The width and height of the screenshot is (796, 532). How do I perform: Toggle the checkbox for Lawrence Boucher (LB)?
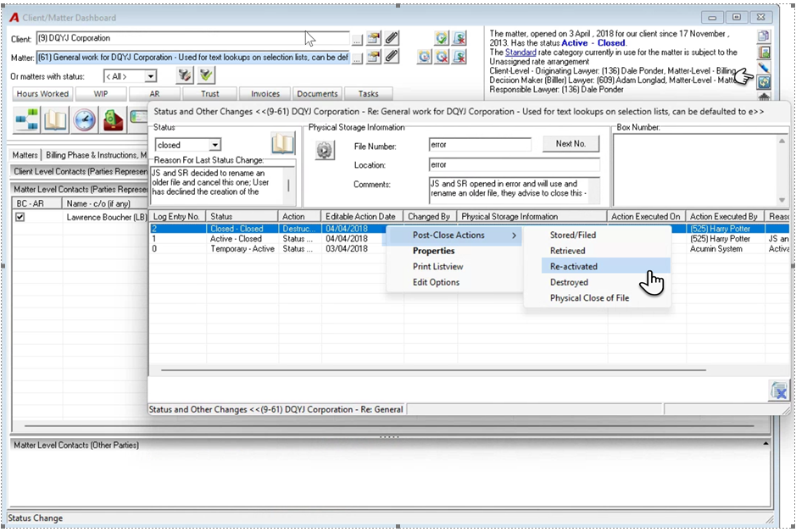[19, 217]
